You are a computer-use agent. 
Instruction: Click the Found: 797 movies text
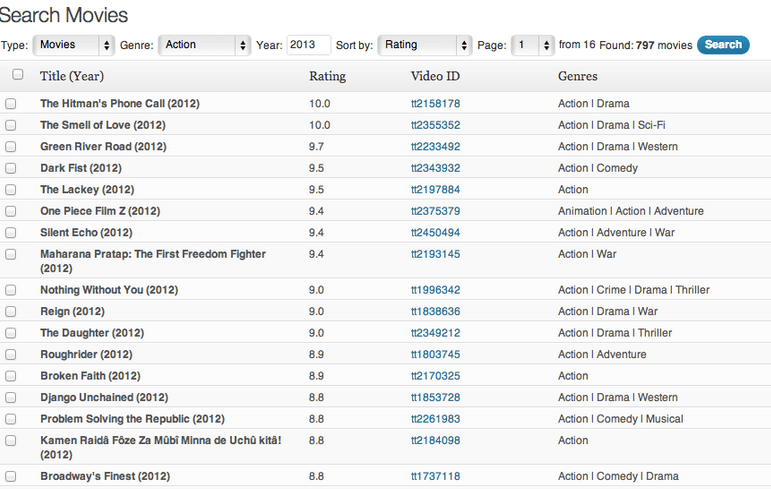646,45
